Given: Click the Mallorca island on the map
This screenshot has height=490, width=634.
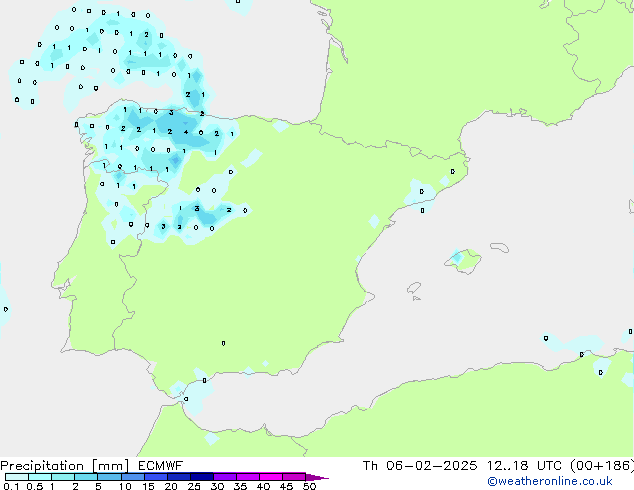Looking at the screenshot, I should 463,261.
